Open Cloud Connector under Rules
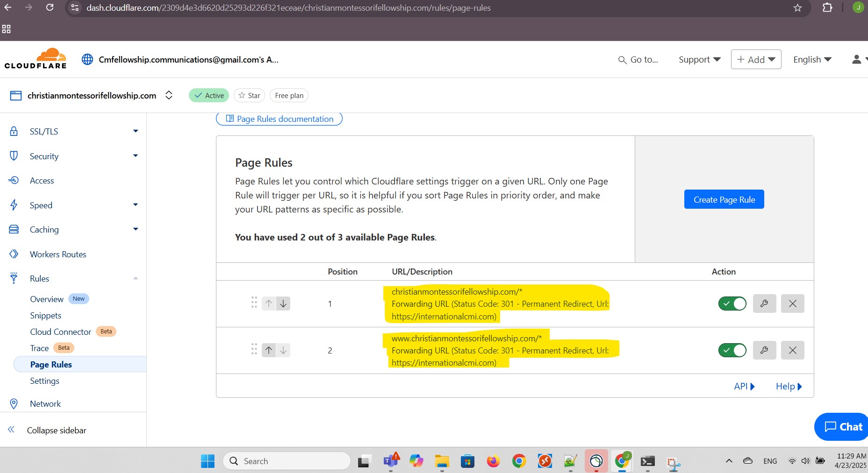Viewport: 868px width, 473px height. tap(61, 332)
